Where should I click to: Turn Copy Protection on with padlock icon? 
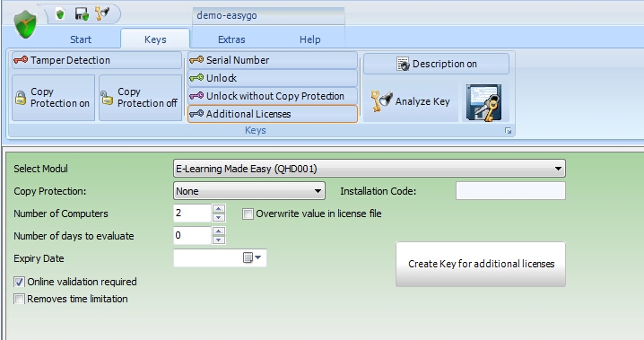click(53, 98)
